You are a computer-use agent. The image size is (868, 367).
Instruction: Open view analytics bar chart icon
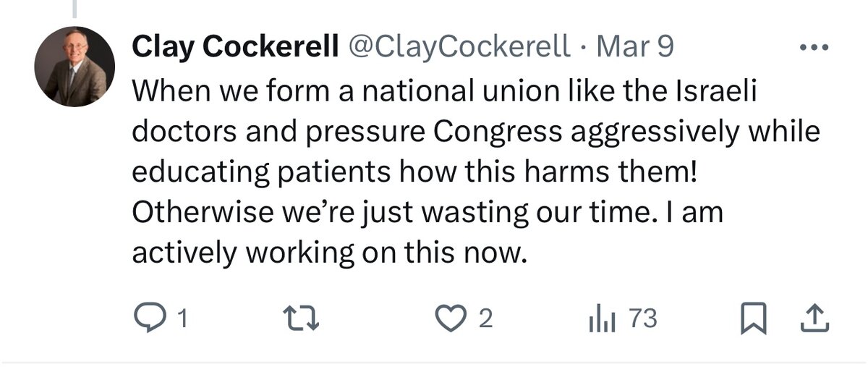click(603, 319)
